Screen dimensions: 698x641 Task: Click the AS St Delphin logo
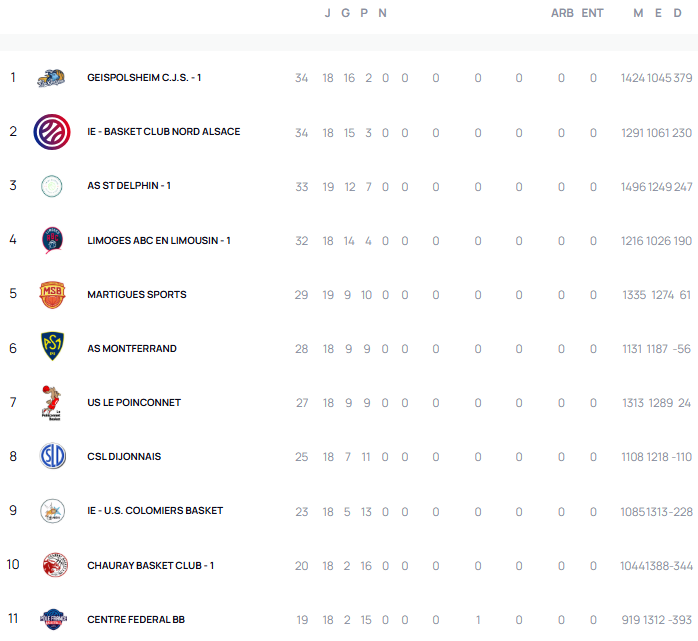pos(52,186)
